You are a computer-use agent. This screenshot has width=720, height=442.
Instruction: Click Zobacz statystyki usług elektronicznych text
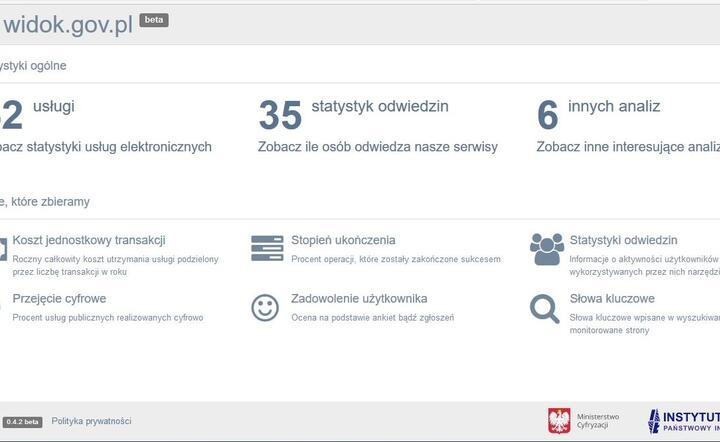tap(106, 147)
